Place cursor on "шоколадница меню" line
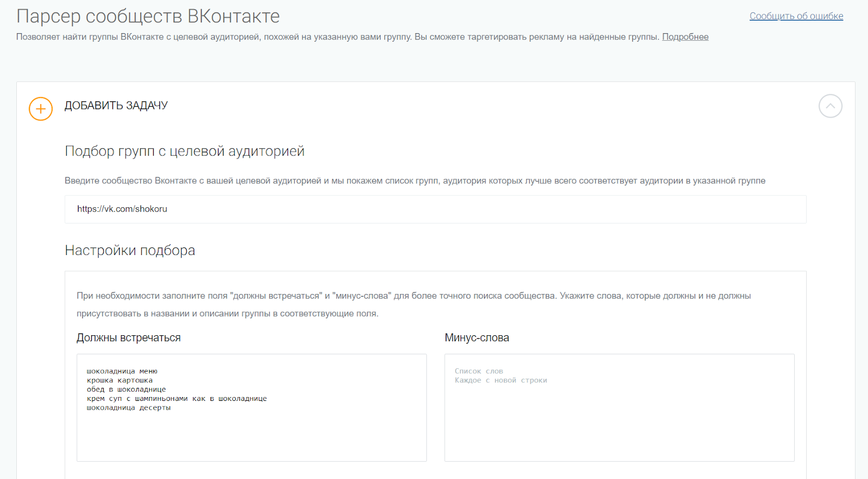The image size is (868, 479). [122, 372]
